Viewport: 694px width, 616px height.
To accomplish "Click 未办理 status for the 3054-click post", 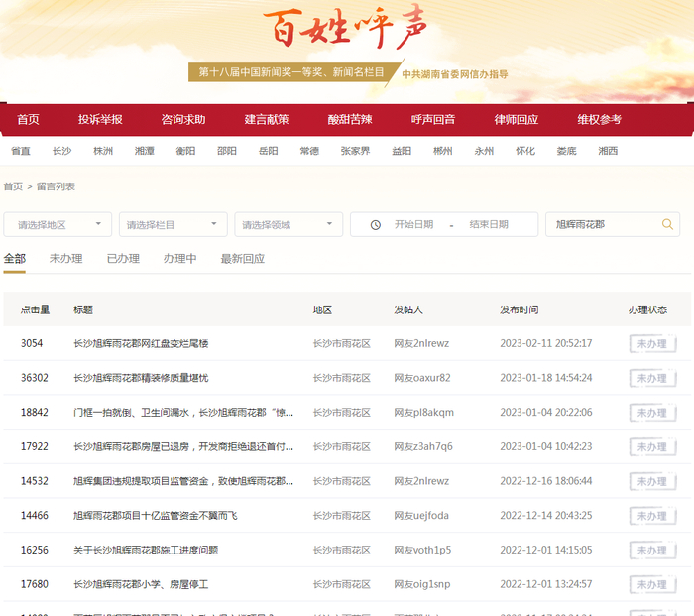I will click(x=652, y=343).
